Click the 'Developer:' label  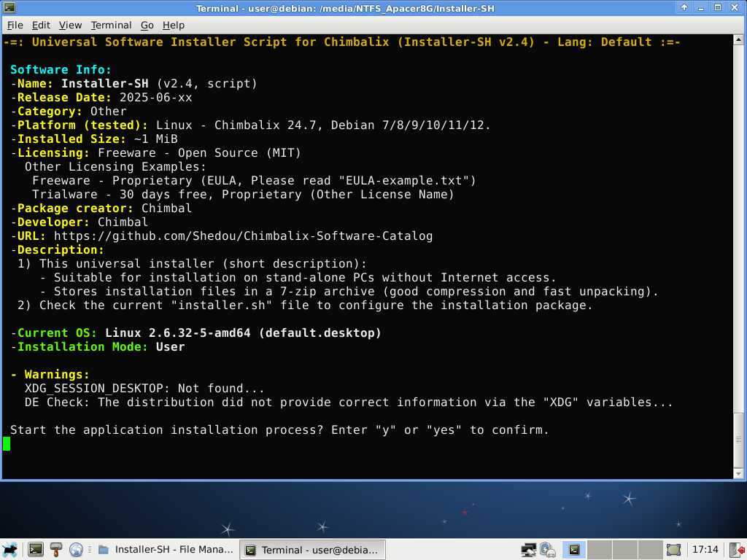coord(53,222)
